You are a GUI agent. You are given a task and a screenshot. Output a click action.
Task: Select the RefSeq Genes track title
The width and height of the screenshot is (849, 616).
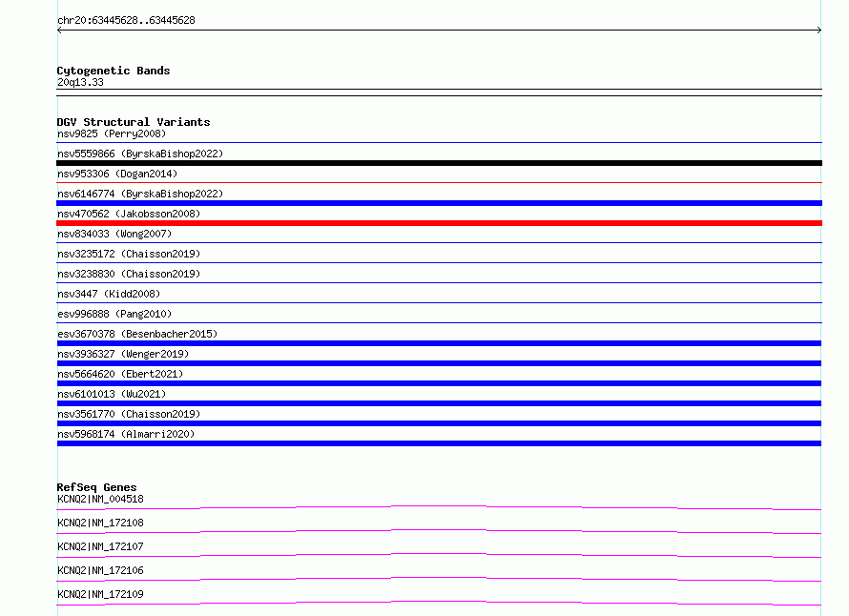tap(96, 487)
